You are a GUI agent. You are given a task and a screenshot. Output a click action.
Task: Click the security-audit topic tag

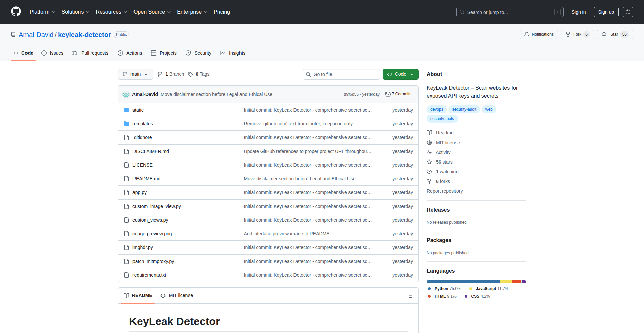[x=464, y=109]
